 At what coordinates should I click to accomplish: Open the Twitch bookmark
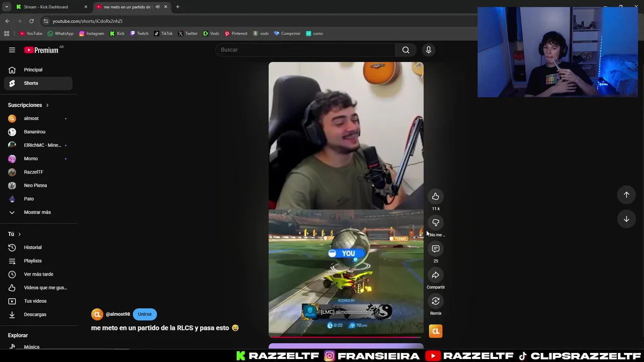(139, 34)
